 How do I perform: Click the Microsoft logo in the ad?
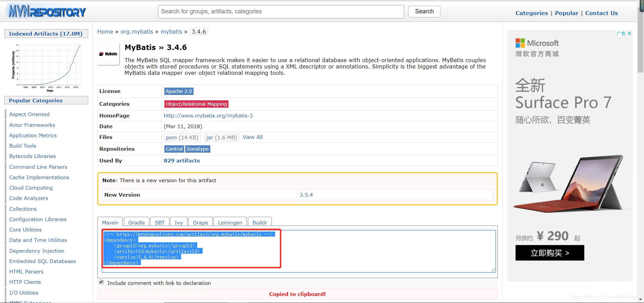(x=537, y=43)
